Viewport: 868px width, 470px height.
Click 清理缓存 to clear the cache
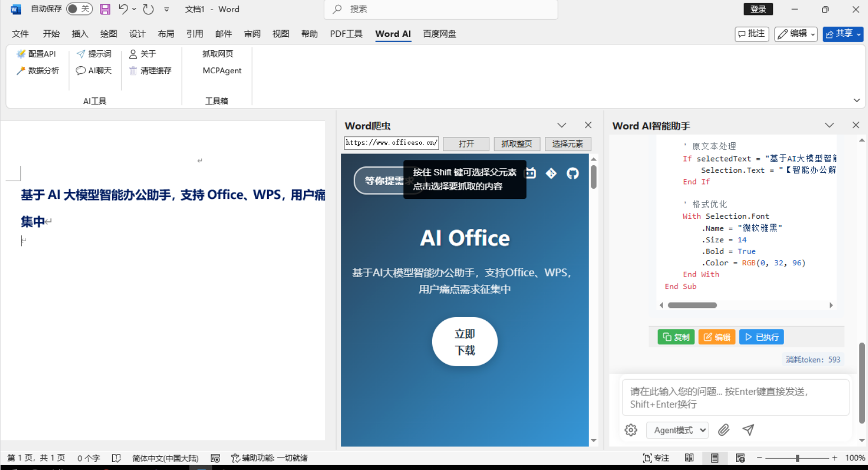150,71
